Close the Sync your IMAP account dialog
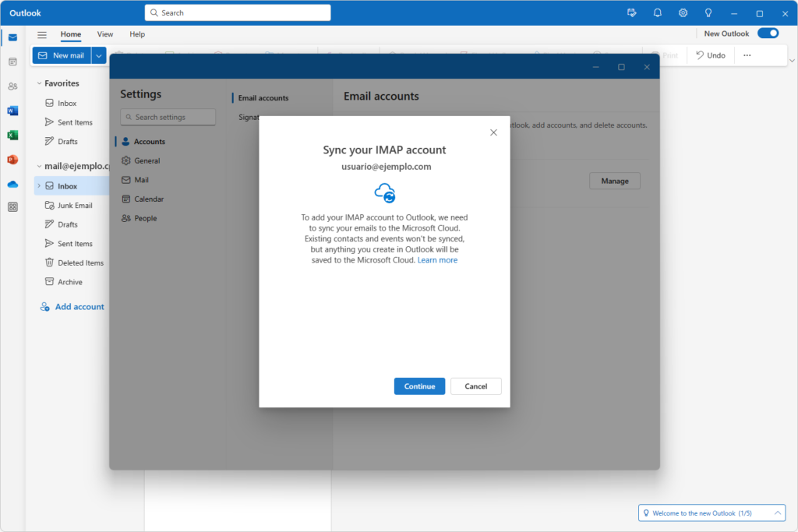 click(x=493, y=132)
